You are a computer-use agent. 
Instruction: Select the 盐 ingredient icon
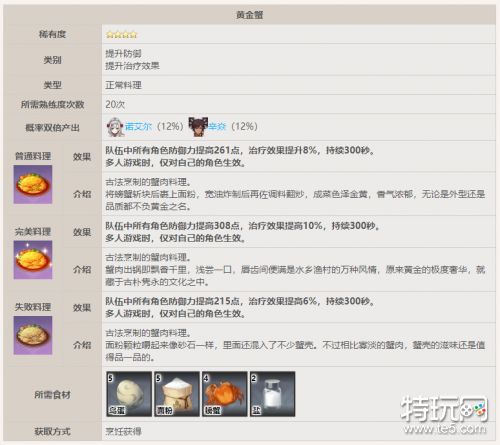[x=272, y=394]
